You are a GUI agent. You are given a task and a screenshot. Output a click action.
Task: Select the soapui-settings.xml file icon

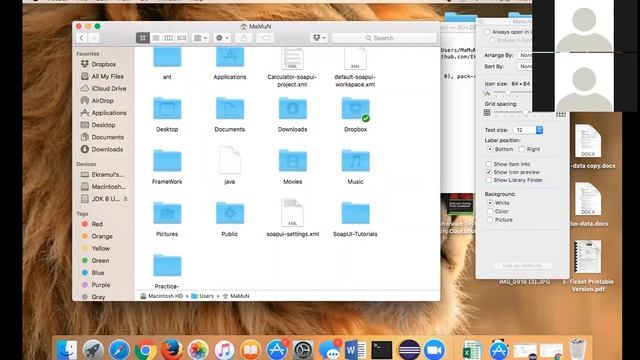click(x=292, y=212)
